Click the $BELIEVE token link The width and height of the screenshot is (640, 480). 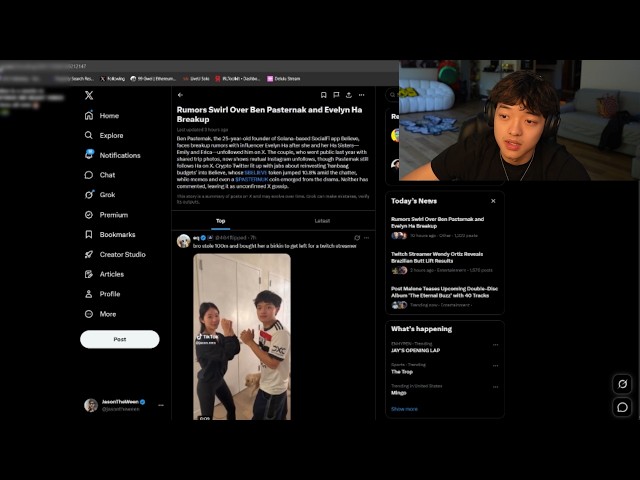[256, 173]
